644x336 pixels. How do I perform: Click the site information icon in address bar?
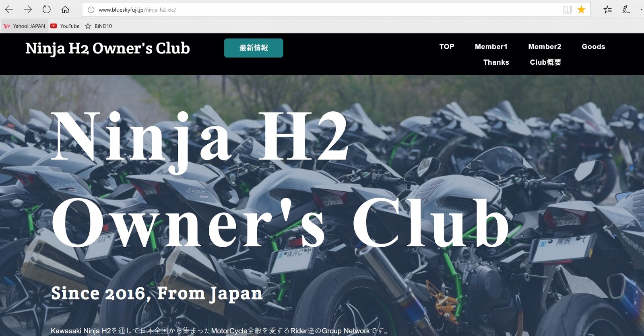pos(91,10)
